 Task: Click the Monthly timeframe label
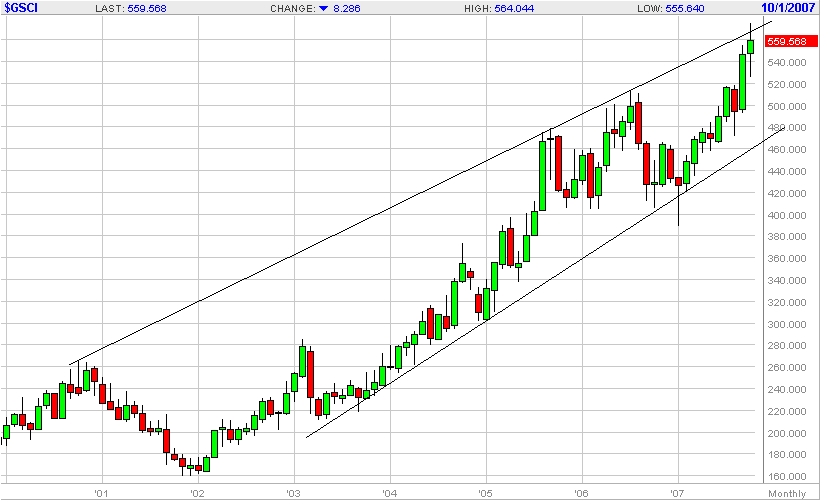pyautogui.click(x=787, y=494)
